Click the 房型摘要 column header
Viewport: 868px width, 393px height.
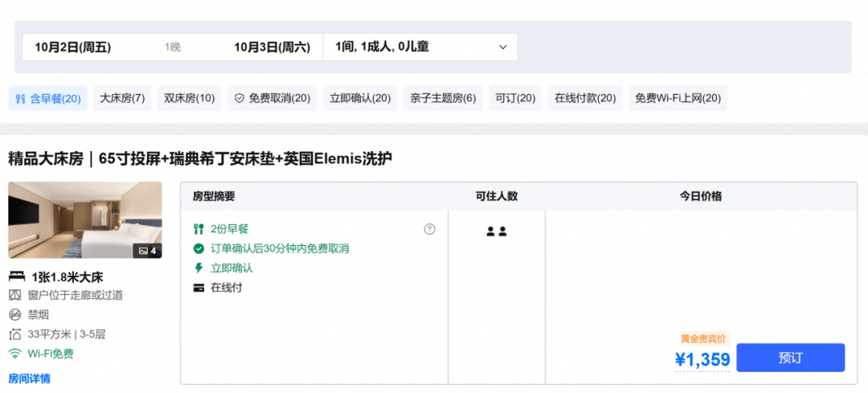click(214, 196)
